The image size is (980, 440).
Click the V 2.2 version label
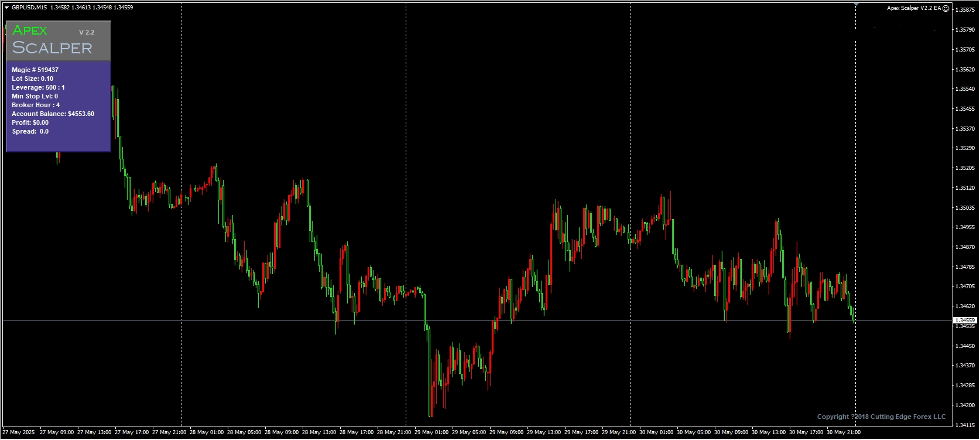[x=87, y=32]
